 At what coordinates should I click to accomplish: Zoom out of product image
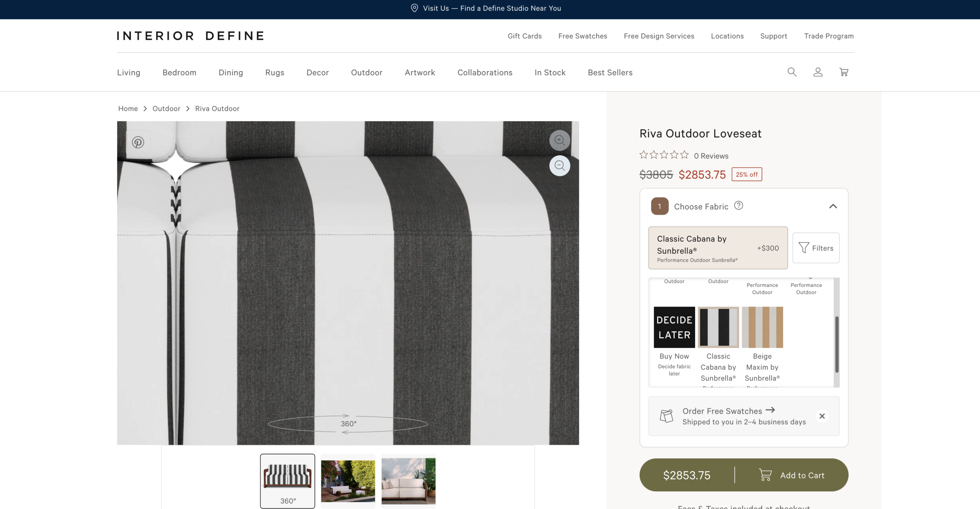[x=560, y=166]
